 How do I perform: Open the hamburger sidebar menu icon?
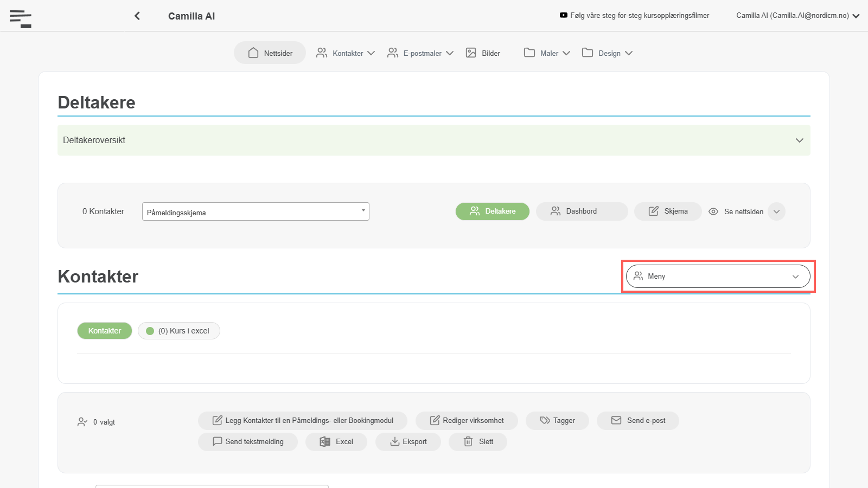[x=21, y=18]
